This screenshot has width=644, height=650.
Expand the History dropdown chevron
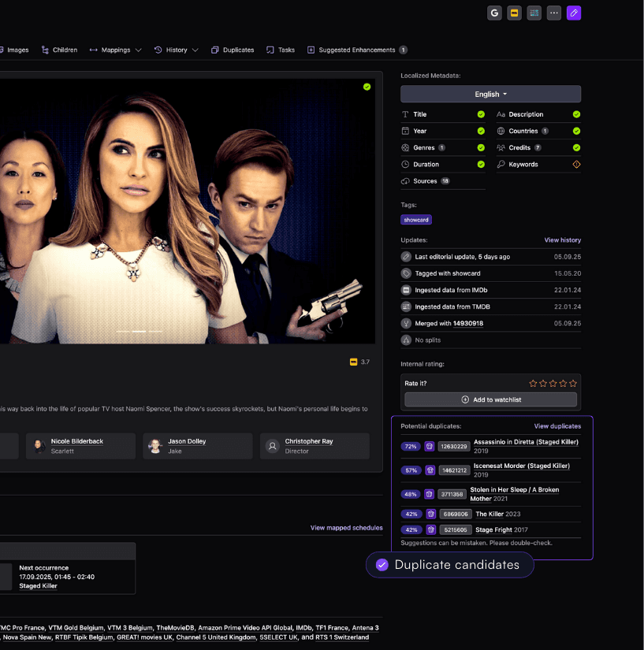tap(195, 50)
